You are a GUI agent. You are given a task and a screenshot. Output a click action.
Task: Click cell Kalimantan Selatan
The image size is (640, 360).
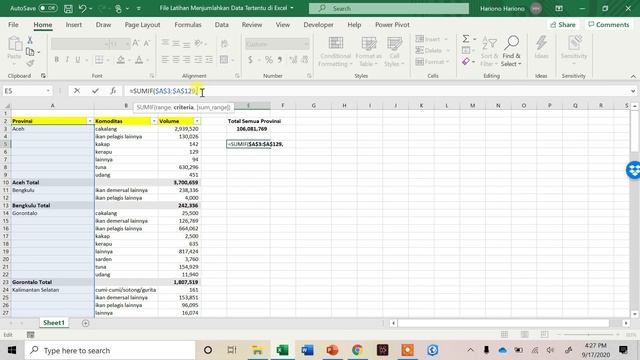point(52,290)
